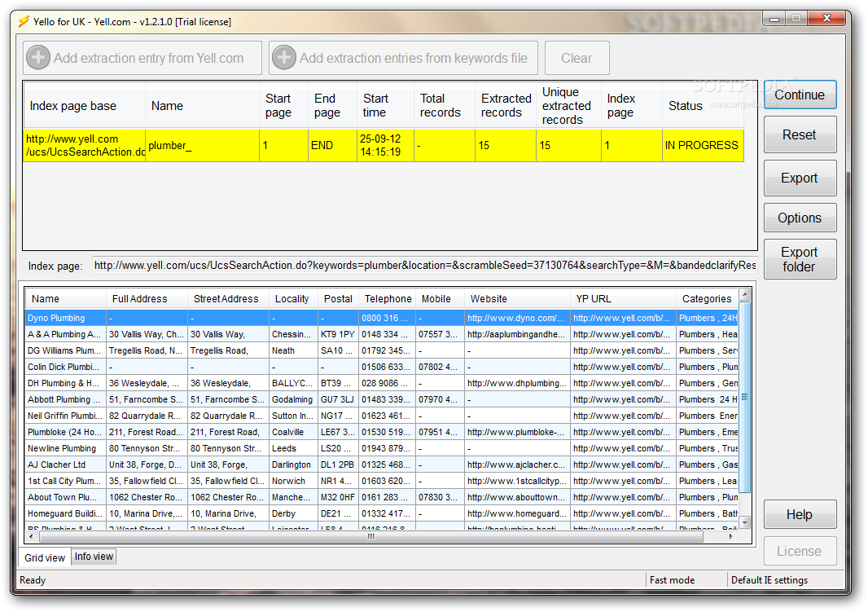
Task: Click the Street Address column header
Action: pos(228,299)
